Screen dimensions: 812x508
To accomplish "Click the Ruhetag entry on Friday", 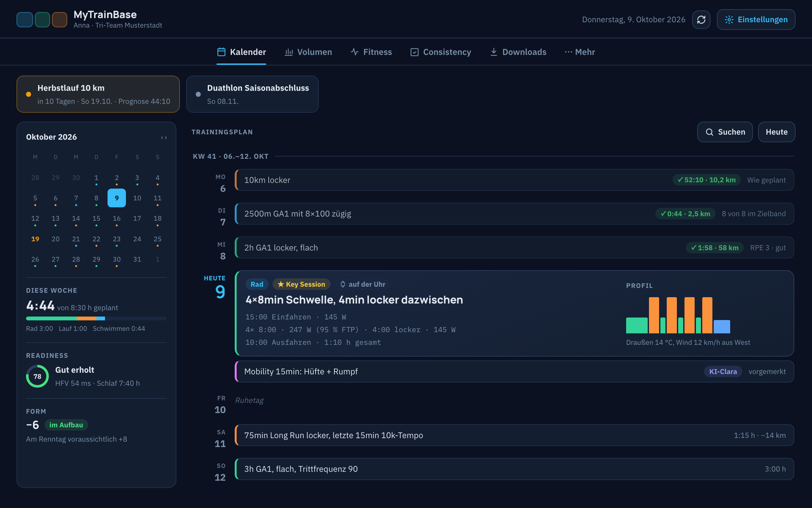I will tap(249, 400).
